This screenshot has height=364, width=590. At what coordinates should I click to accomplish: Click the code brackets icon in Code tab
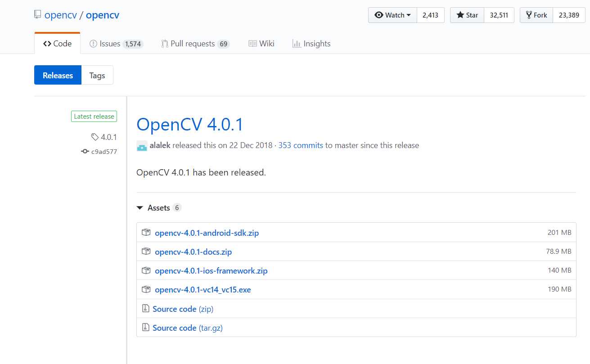click(47, 44)
